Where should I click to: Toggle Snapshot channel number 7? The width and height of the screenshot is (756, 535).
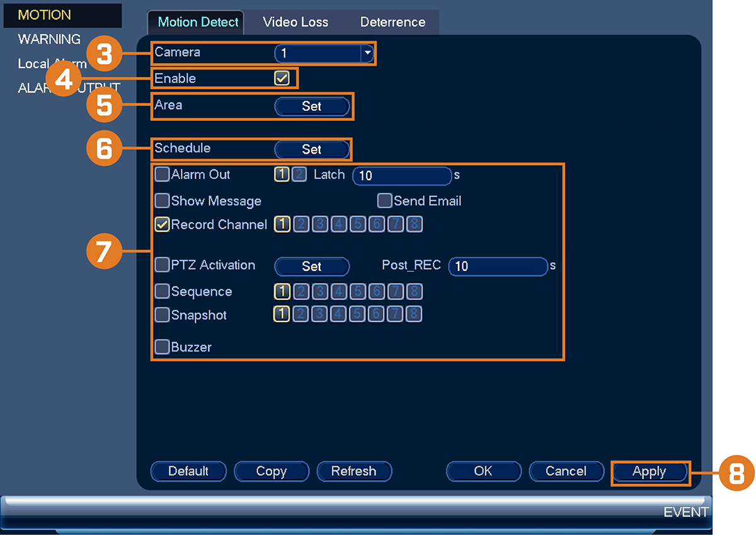[395, 314]
